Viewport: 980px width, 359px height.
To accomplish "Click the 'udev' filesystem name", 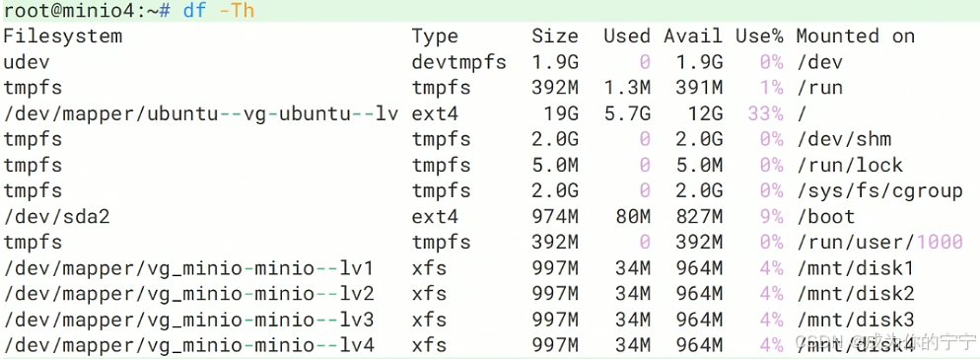I will click(x=27, y=62).
